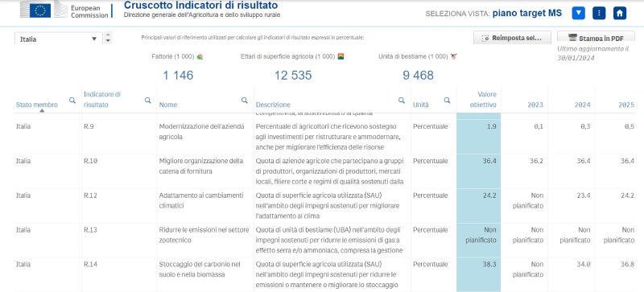
Task: Click the 2024 value 34.0 for R.14
Action: (x=584, y=265)
